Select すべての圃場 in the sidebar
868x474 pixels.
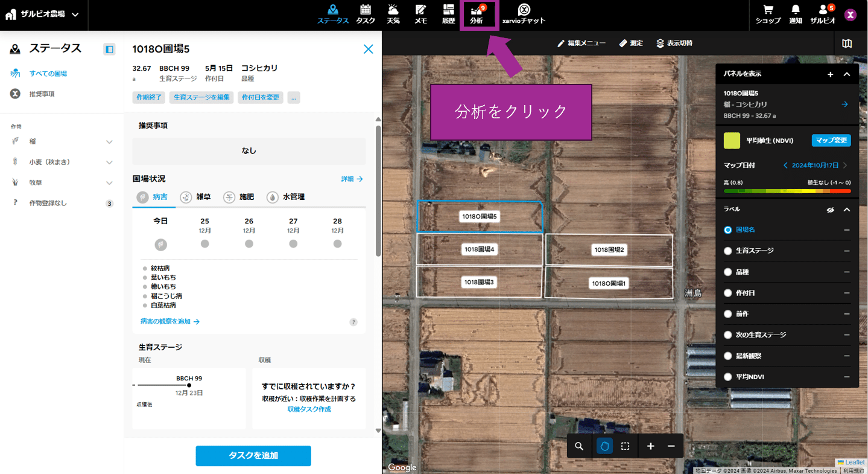[48, 74]
